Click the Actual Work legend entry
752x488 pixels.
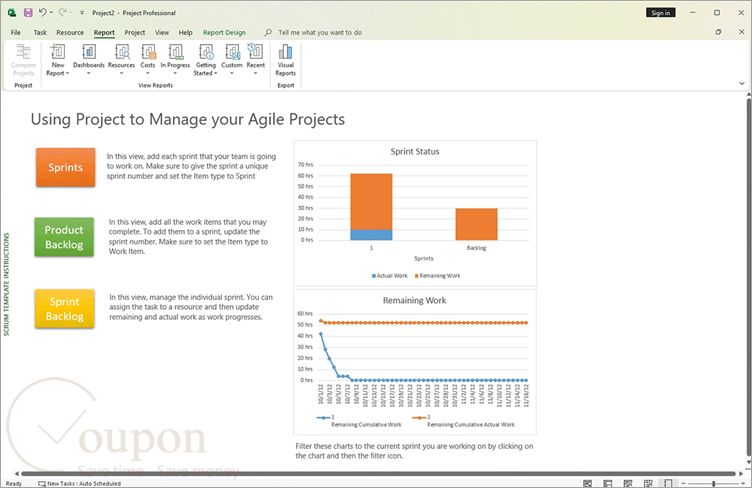tap(389, 276)
